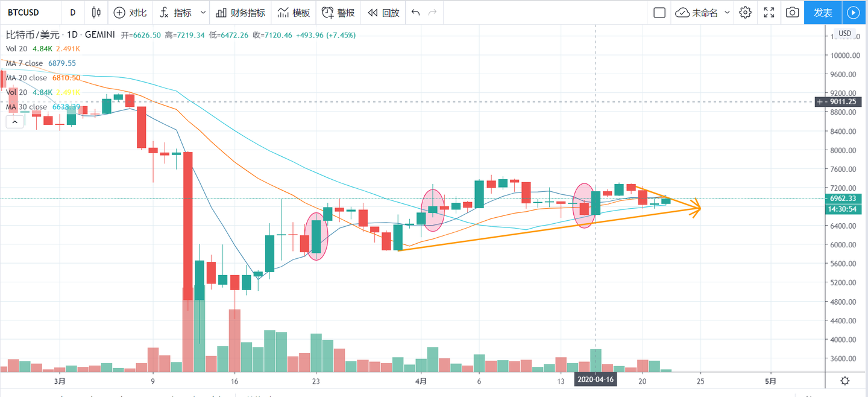Viewport: 868px width, 397px height.
Task: Open the 模板 templates menu
Action: coord(294,13)
